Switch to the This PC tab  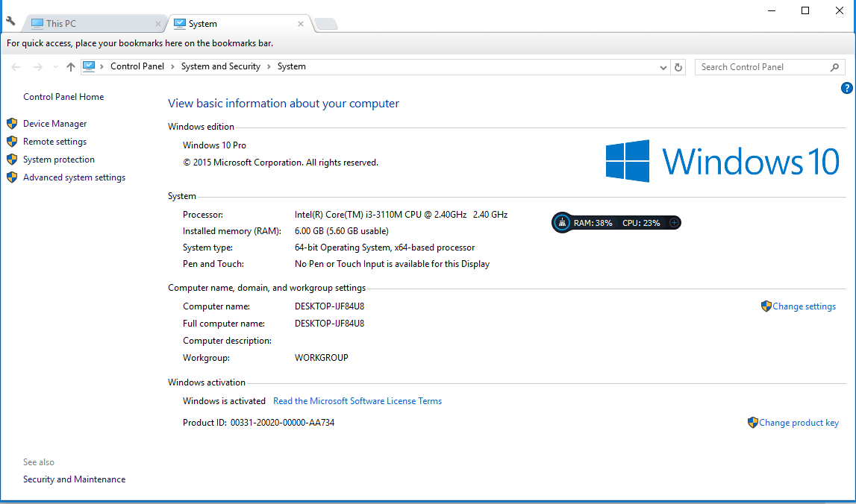(x=94, y=23)
